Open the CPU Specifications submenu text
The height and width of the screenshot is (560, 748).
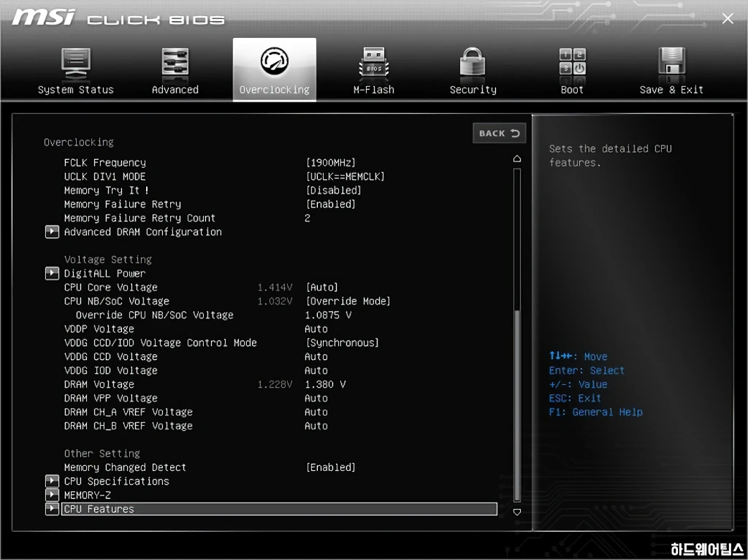[x=117, y=481]
